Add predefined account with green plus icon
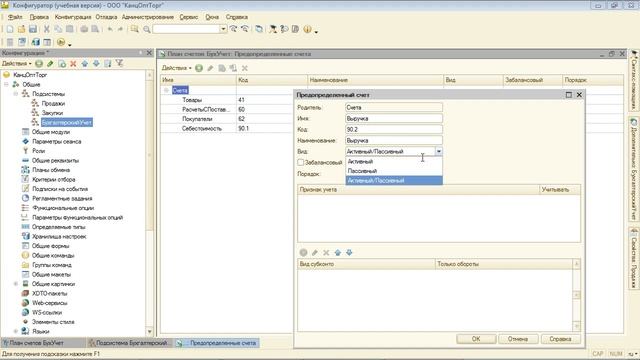 pos(199,68)
